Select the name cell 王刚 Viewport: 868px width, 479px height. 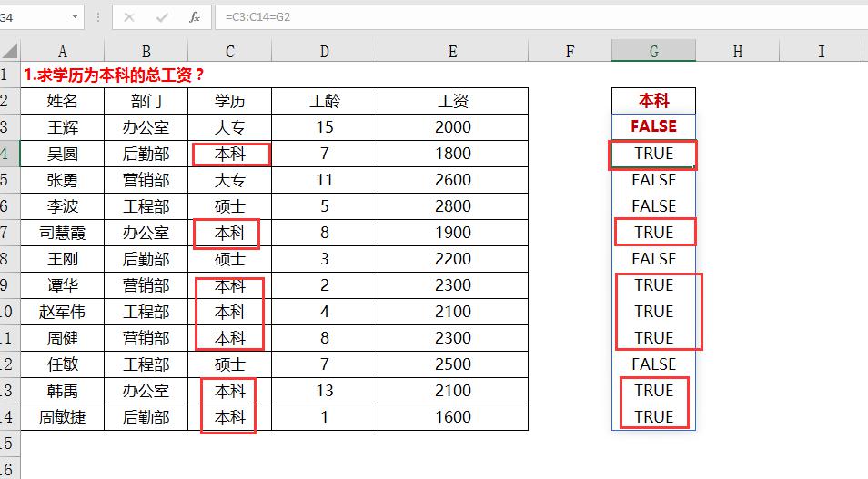click(x=63, y=259)
